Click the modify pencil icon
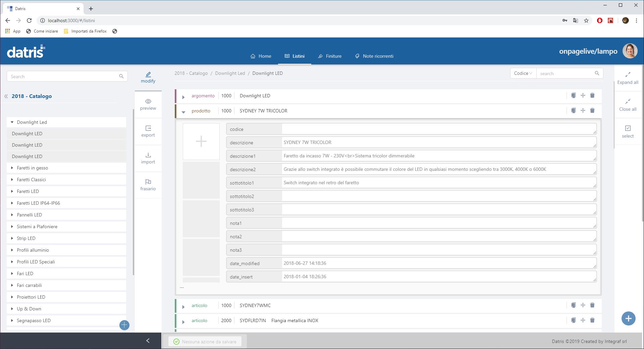The width and height of the screenshot is (644, 349). (148, 74)
